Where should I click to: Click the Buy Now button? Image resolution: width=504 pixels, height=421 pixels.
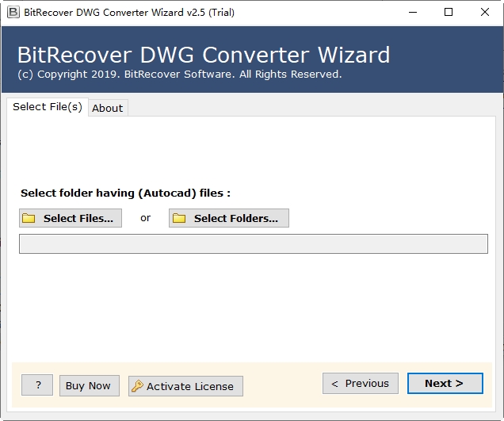(x=90, y=385)
